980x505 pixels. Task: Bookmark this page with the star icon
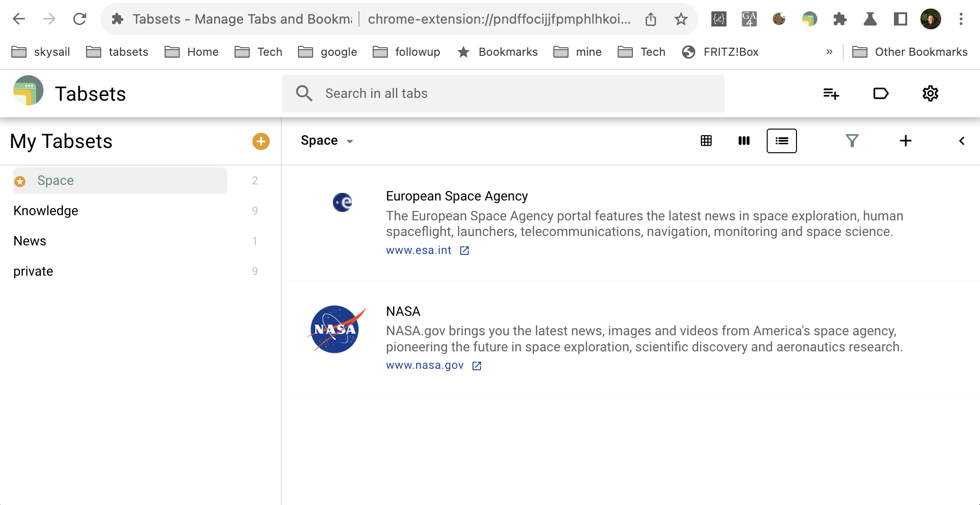[681, 19]
